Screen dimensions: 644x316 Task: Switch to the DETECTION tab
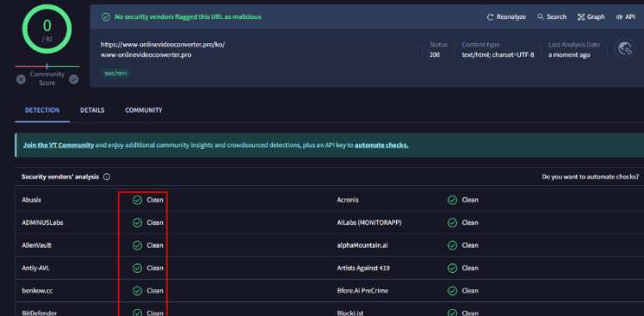42,110
